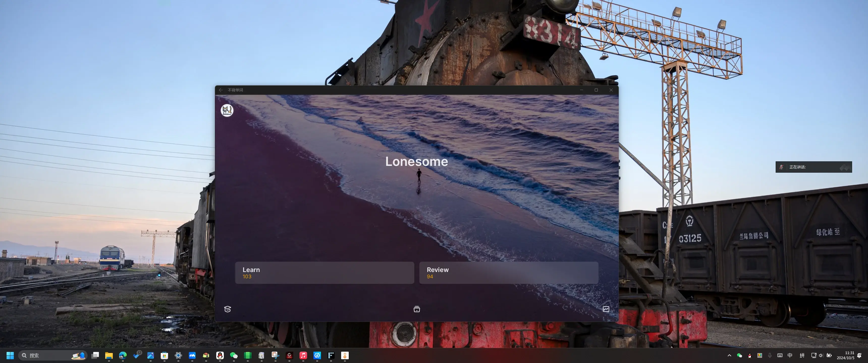Viewport: 868px width, 363px height.
Task: Open QQ penguin app in the taskbar
Action: 220,355
